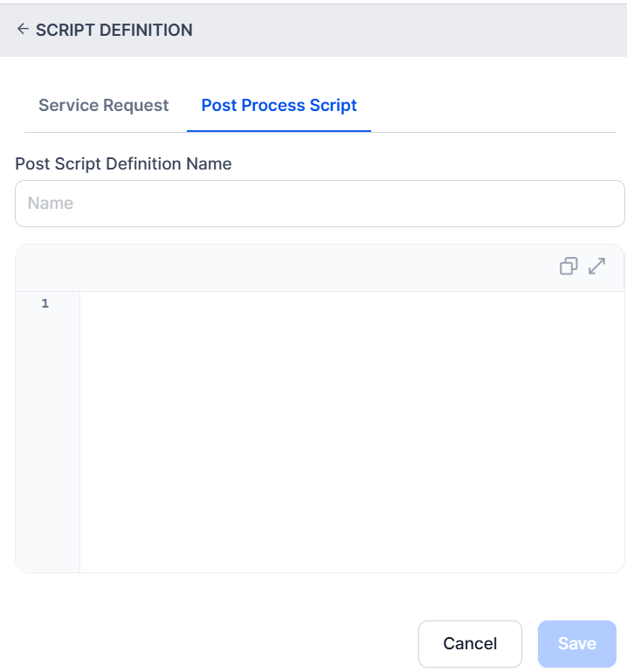Click the SCRIPT DEFINITION header title
The height and width of the screenshot is (672, 627).
tap(114, 30)
